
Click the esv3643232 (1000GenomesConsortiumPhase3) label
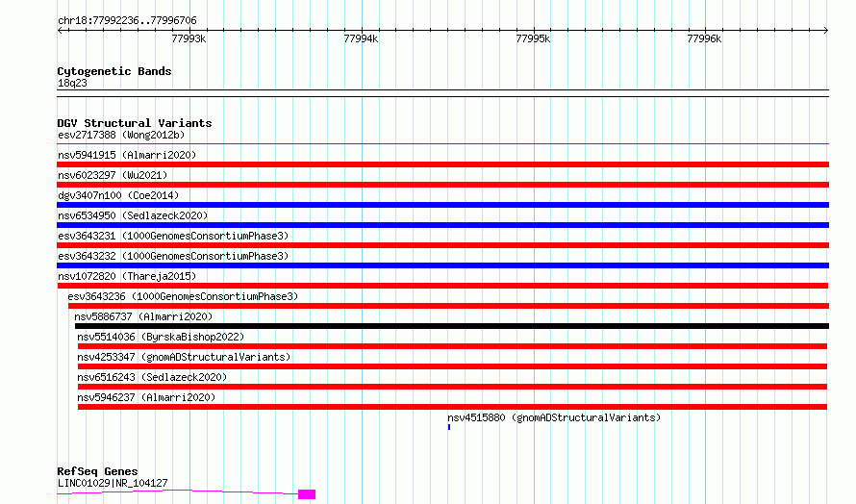click(173, 256)
